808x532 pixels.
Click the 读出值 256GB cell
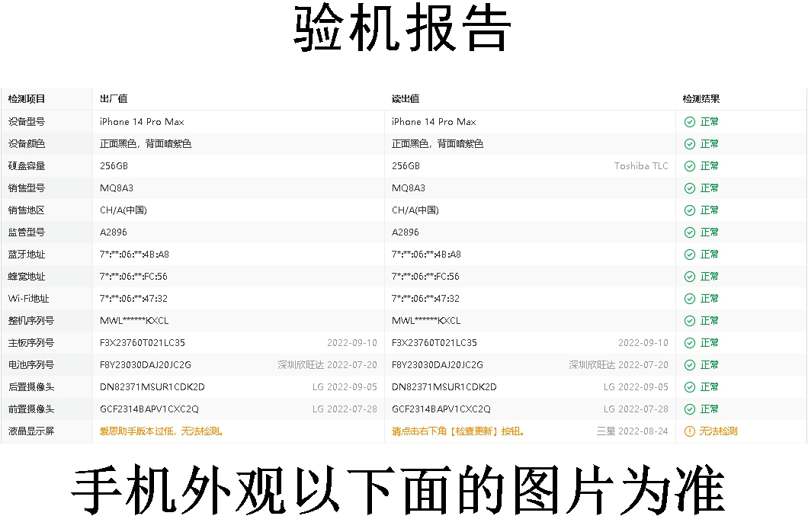pyautogui.click(x=406, y=166)
